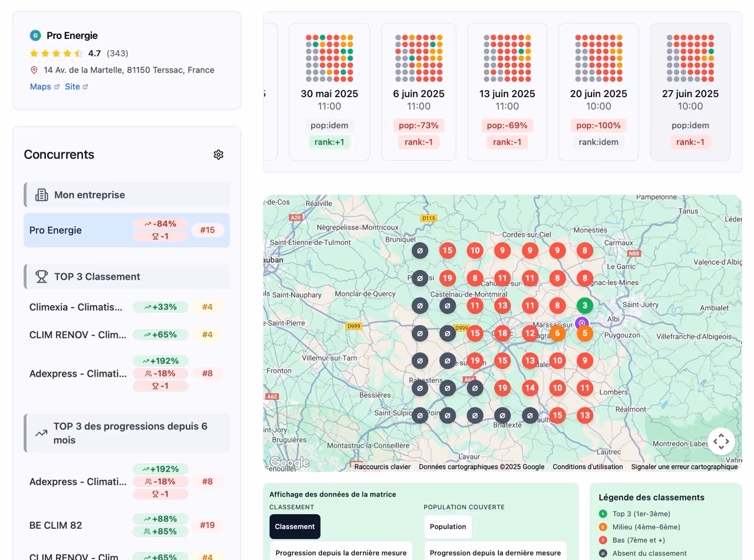Open the 27 juin 2025 measurement card
This screenshot has height=560, width=754.
[x=690, y=92]
